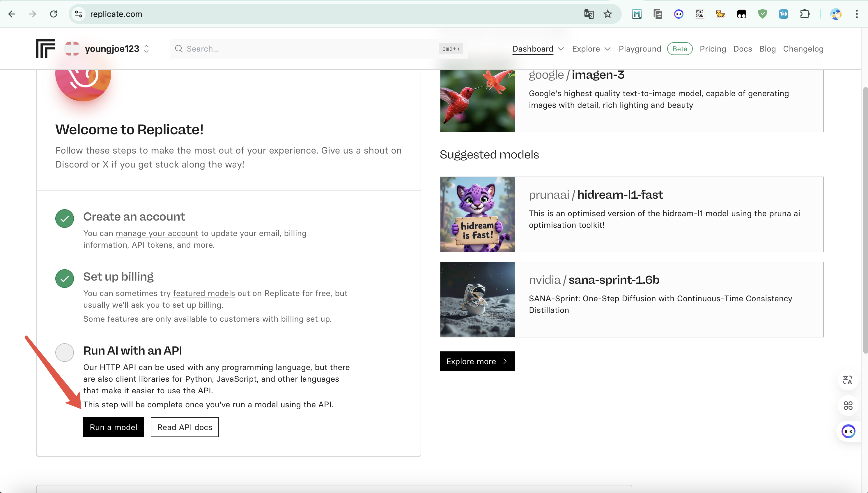Open the browser Extensions puzzle icon

805,14
